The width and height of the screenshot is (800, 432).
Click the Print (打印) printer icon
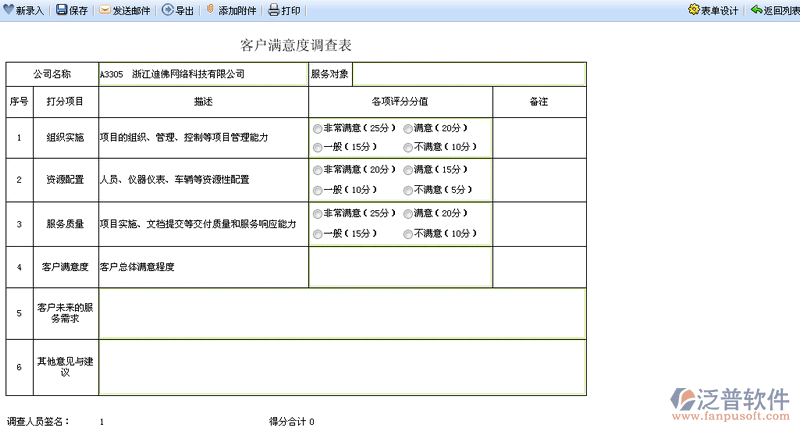point(273,10)
